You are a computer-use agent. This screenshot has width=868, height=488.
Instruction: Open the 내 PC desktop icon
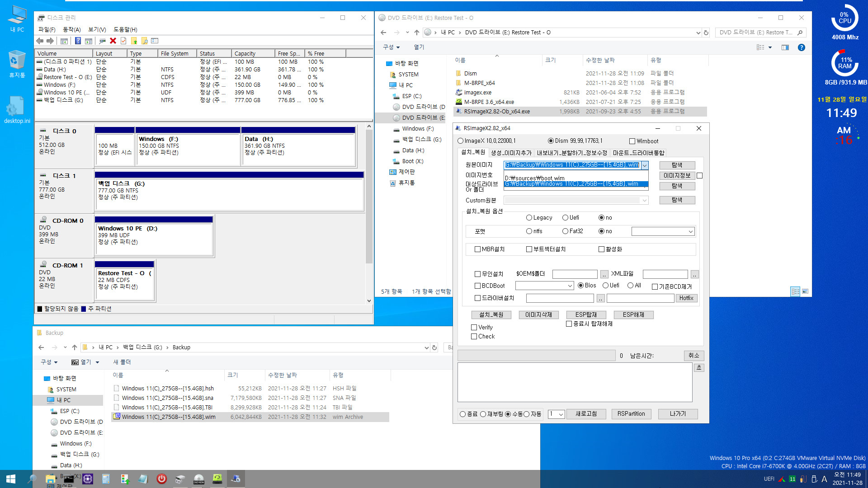(x=17, y=19)
